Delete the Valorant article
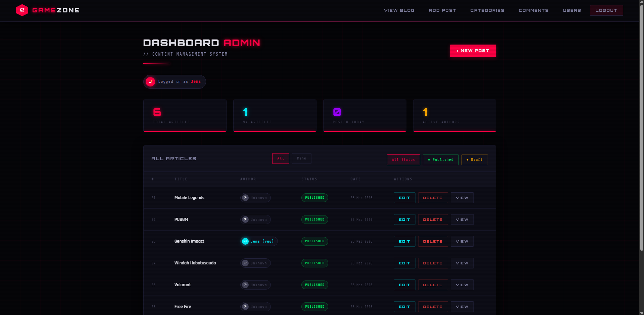Viewport: 644px width, 315px height. [x=433, y=285]
